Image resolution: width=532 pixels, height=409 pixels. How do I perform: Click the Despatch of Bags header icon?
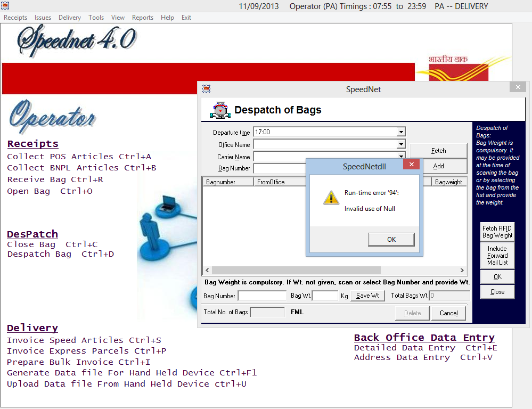(x=220, y=110)
